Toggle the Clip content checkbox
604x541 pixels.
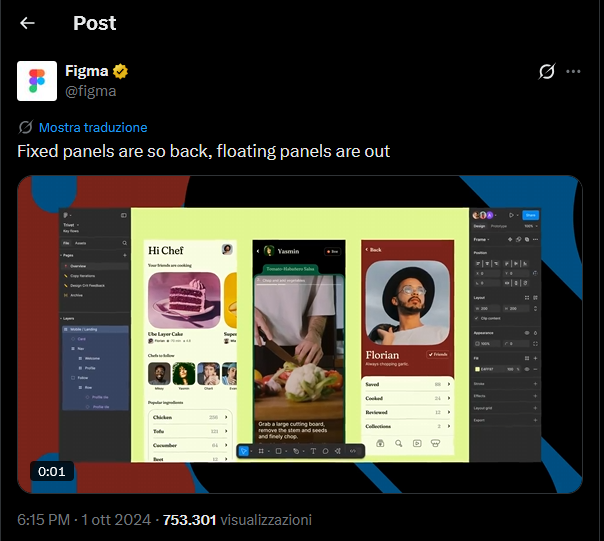pyautogui.click(x=476, y=318)
